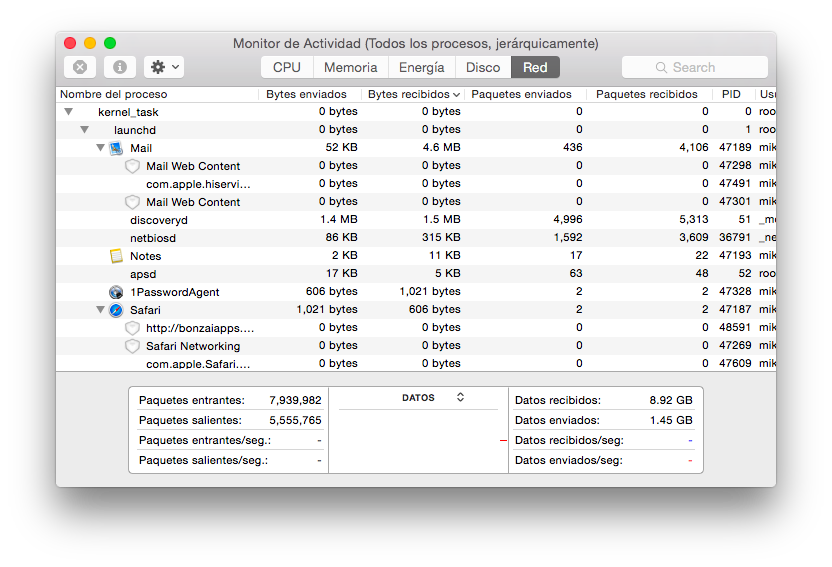Click shield icon of Mail Web Content PID 47301
The height and width of the screenshot is (567, 832).
pyautogui.click(x=132, y=202)
